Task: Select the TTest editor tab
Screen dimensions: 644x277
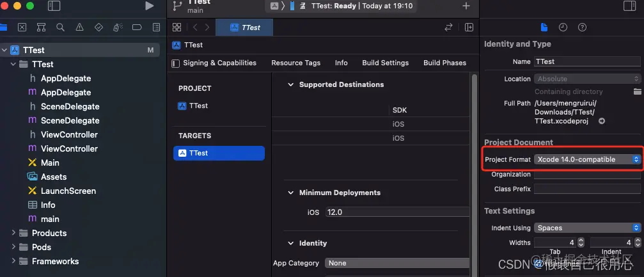Action: pos(244,28)
